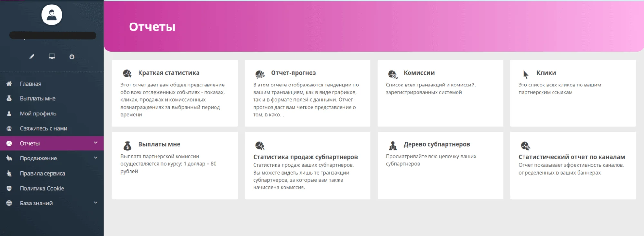Collapse the Отчеты sidebar chevron

(x=95, y=143)
